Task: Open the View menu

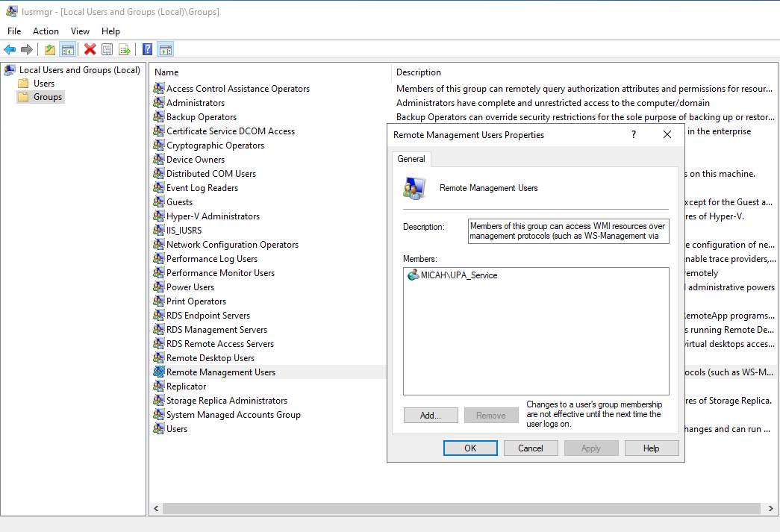Action: (80, 31)
